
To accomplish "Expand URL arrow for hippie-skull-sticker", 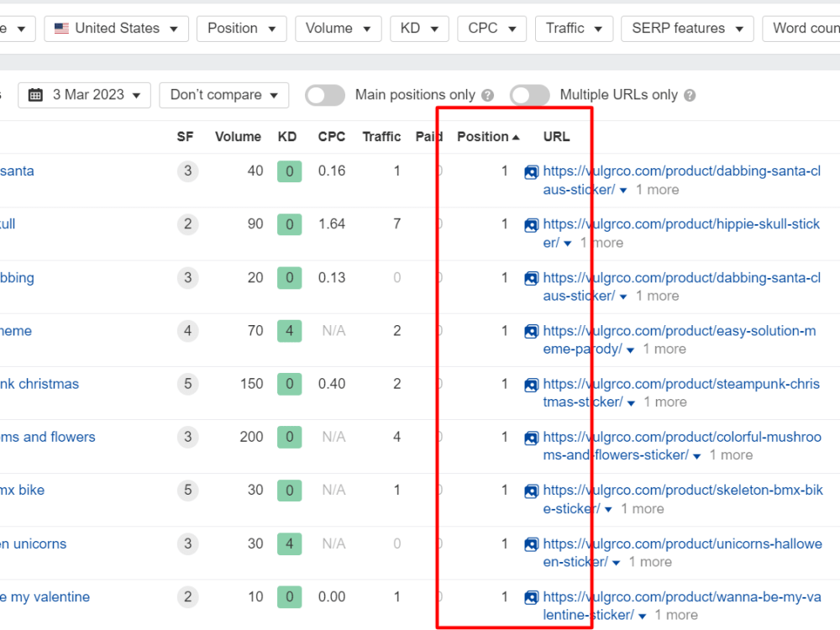I will [x=567, y=244].
